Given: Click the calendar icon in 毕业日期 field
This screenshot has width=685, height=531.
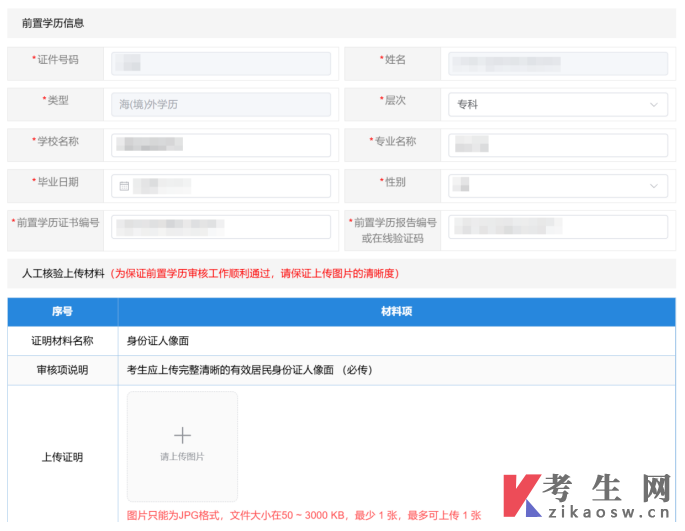Looking at the screenshot, I should (124, 186).
